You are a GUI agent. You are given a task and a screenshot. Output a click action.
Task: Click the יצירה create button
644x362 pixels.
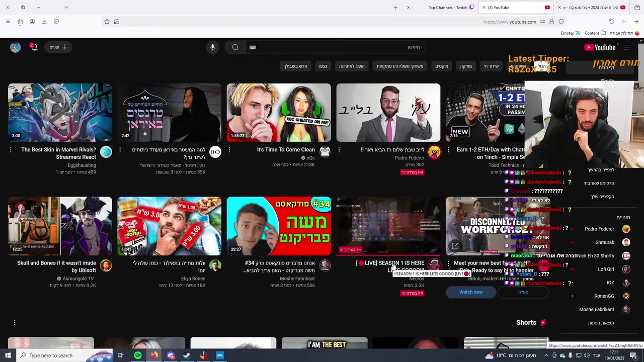tap(58, 47)
